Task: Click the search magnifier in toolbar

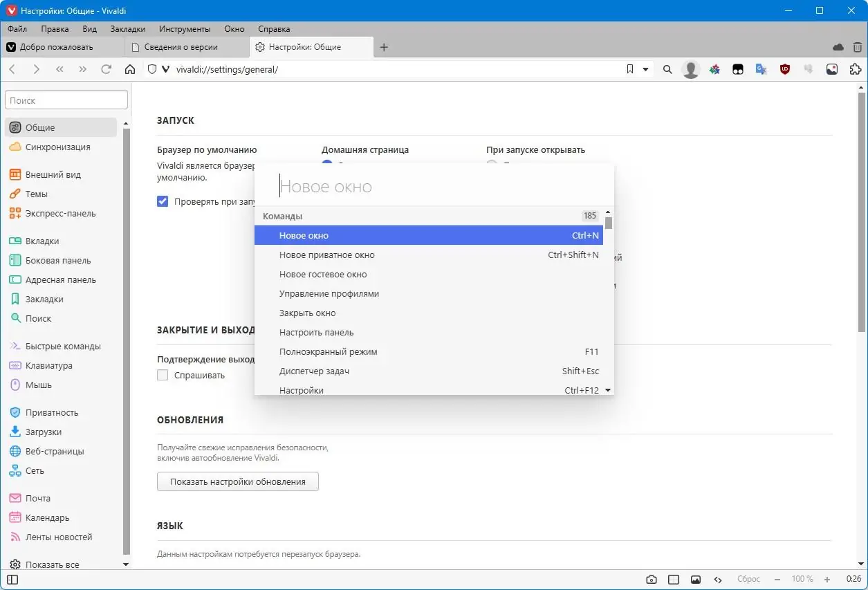Action: pyautogui.click(x=667, y=69)
